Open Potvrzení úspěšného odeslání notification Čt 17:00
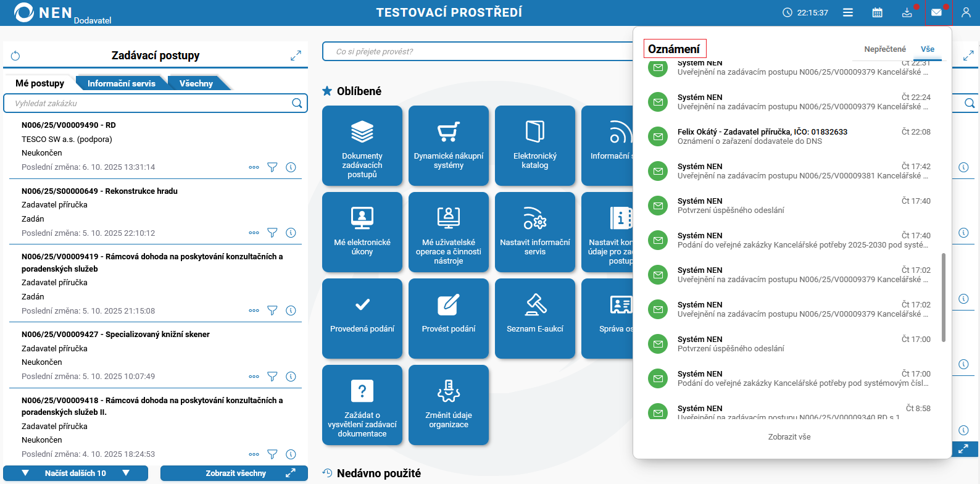 (x=790, y=344)
